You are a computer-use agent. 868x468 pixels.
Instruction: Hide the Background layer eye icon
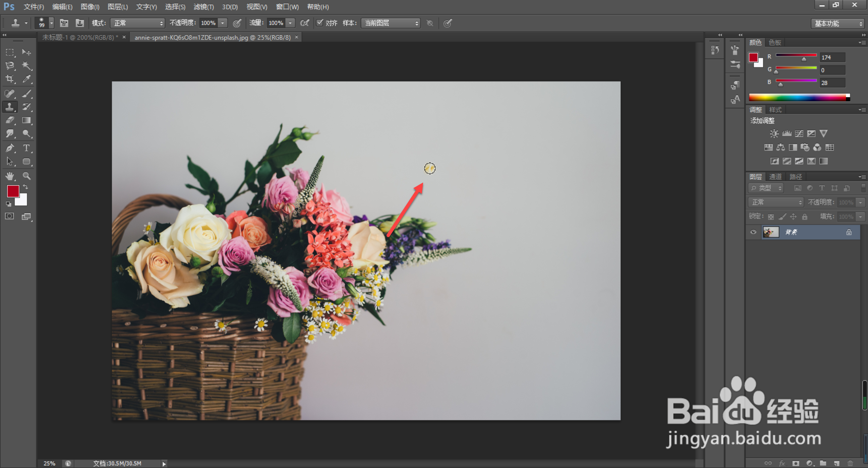click(753, 232)
